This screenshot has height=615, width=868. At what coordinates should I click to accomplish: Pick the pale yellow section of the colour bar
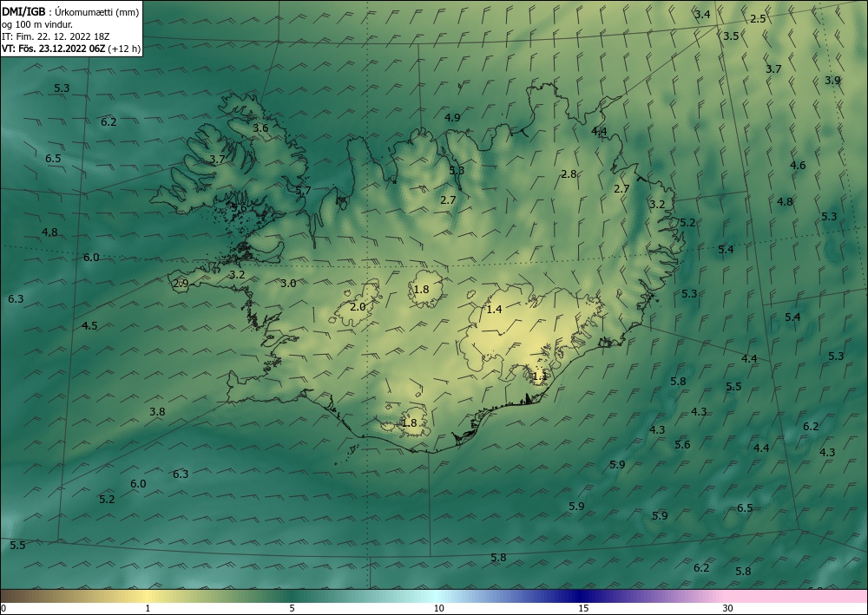(148, 596)
